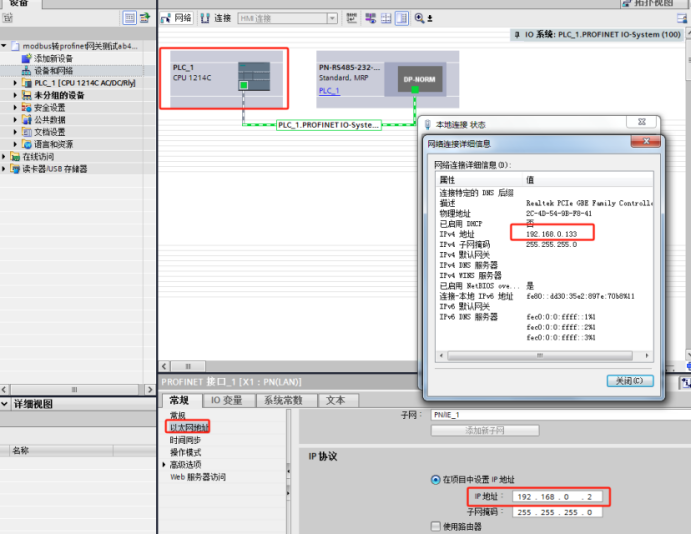Click the 连接 connections button in the toolbar
This screenshot has height=535, width=692.
[216, 18]
